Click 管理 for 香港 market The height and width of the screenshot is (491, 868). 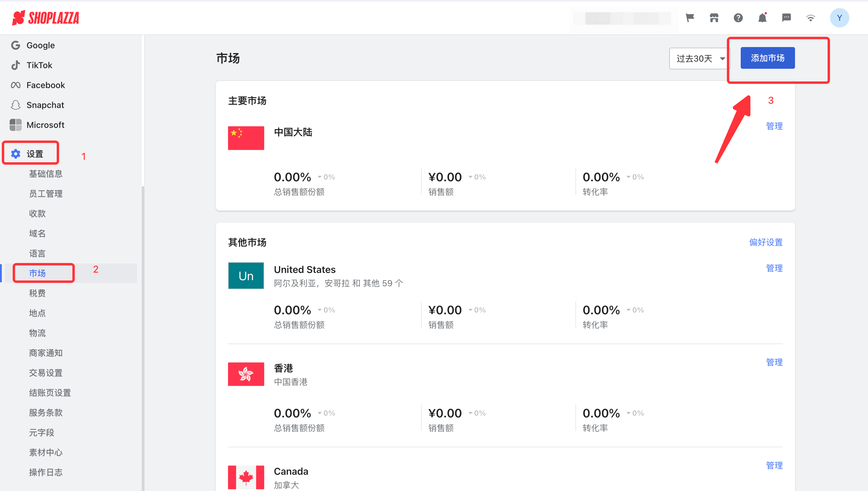coord(774,362)
